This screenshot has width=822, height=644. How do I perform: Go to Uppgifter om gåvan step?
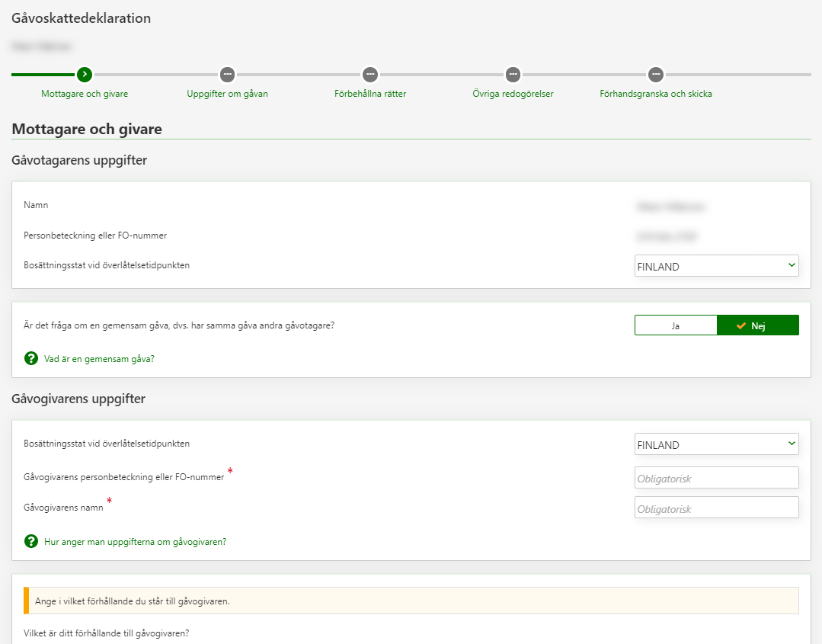click(x=227, y=94)
